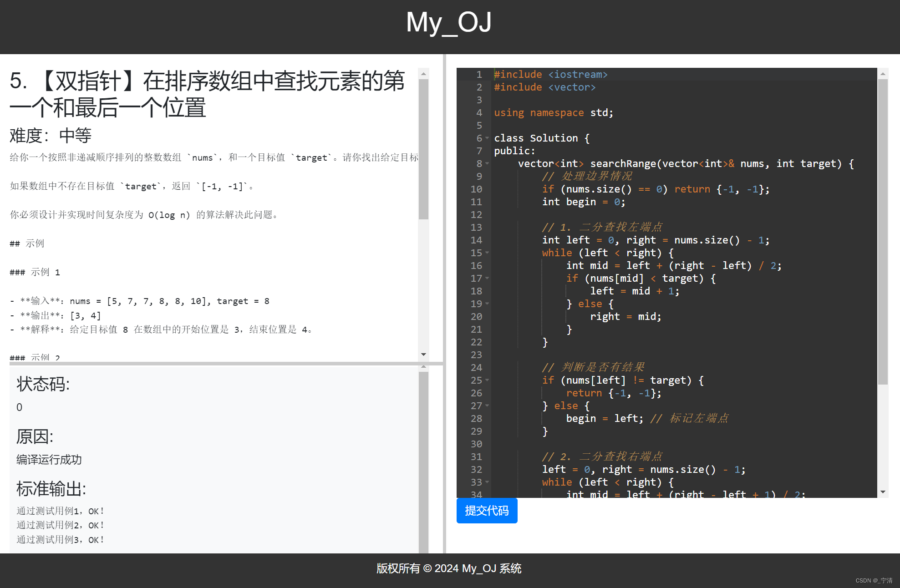Collapse the searchRange function fold at line 8
Viewport: 900px width, 588px height.
point(487,163)
